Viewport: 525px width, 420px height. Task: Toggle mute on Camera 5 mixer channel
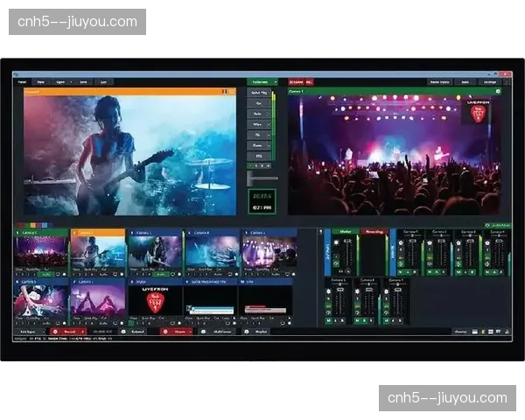point(328,320)
